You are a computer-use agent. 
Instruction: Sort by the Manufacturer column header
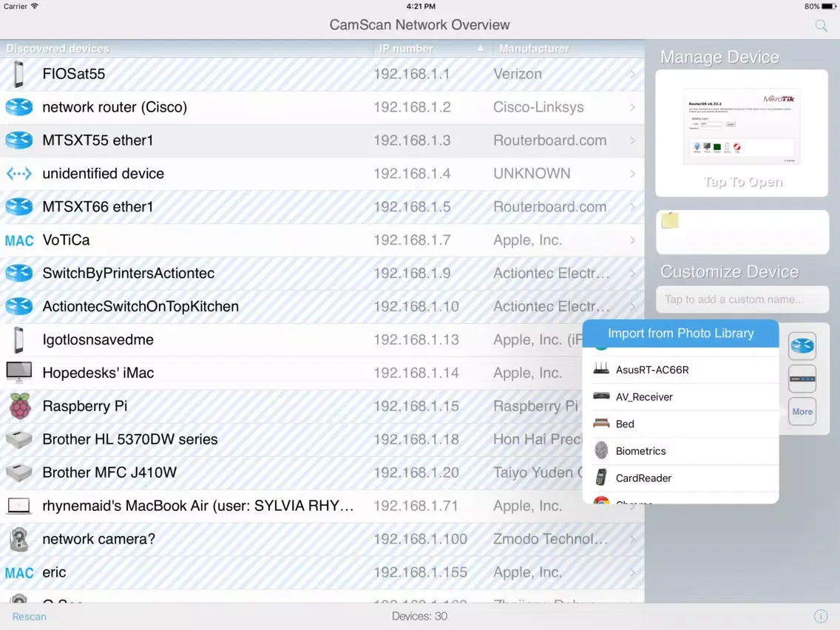coord(568,48)
